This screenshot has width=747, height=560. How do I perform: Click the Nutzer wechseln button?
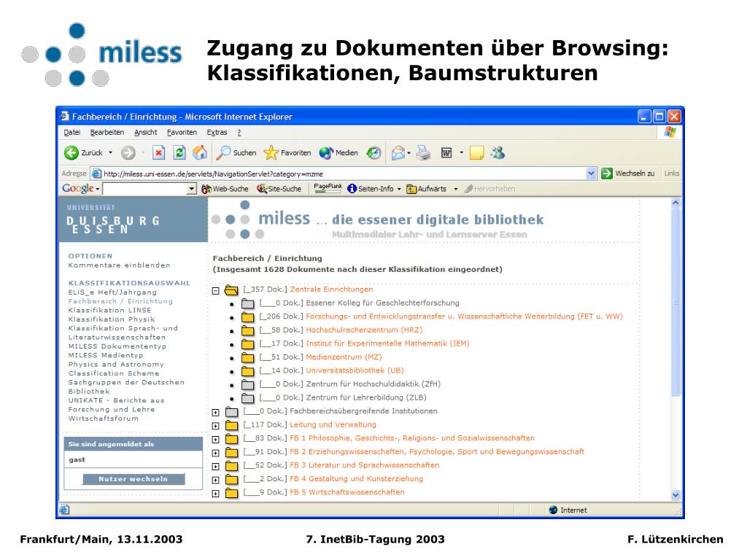(133, 479)
